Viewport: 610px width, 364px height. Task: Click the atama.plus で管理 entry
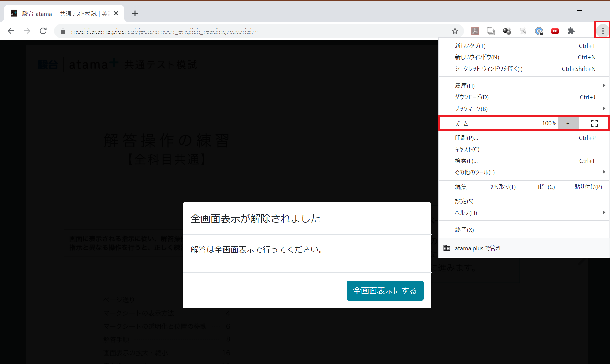click(524, 248)
